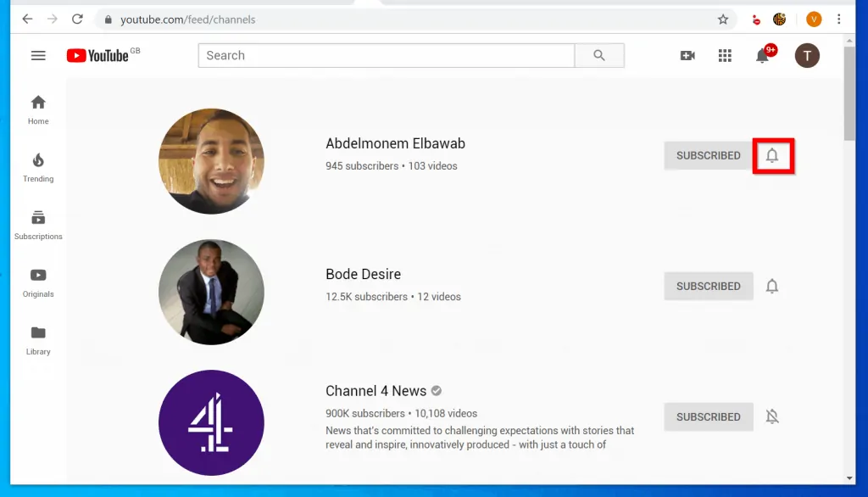Click the search magnifier button
Screen dimensions: 868x497
pyautogui.click(x=599, y=56)
